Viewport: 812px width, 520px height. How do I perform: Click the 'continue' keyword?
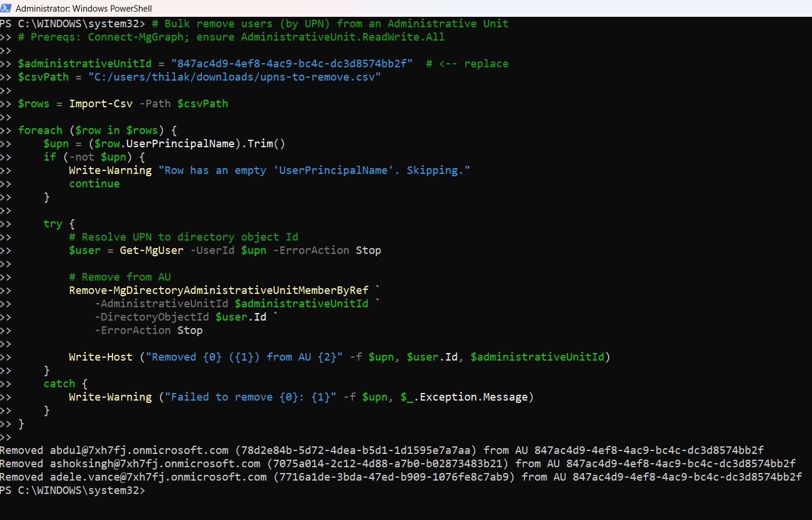[94, 184]
